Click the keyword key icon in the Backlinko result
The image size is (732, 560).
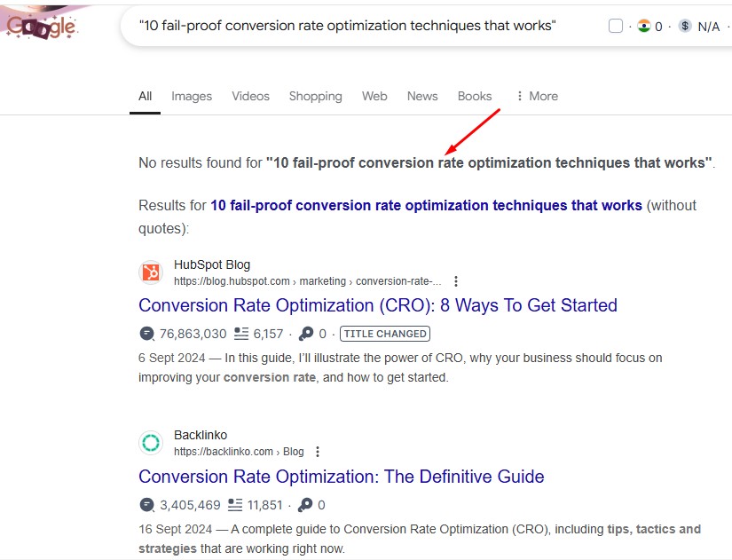pyautogui.click(x=305, y=505)
